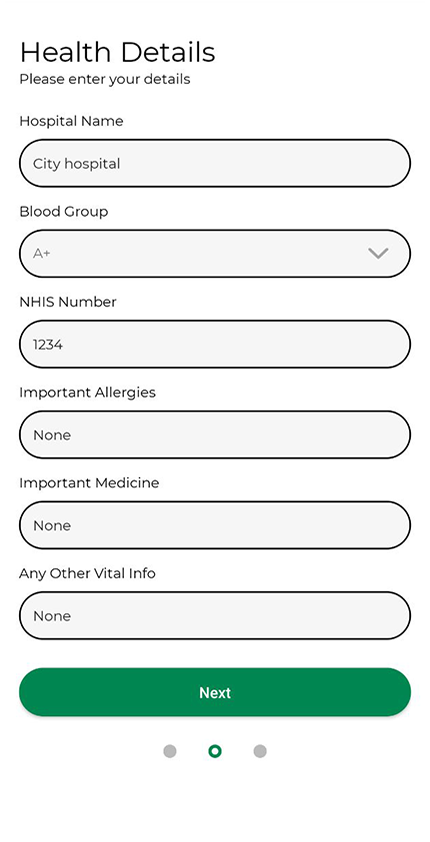Click the 'Please enter your details' subtitle
The image size is (430, 842).
[x=105, y=79]
